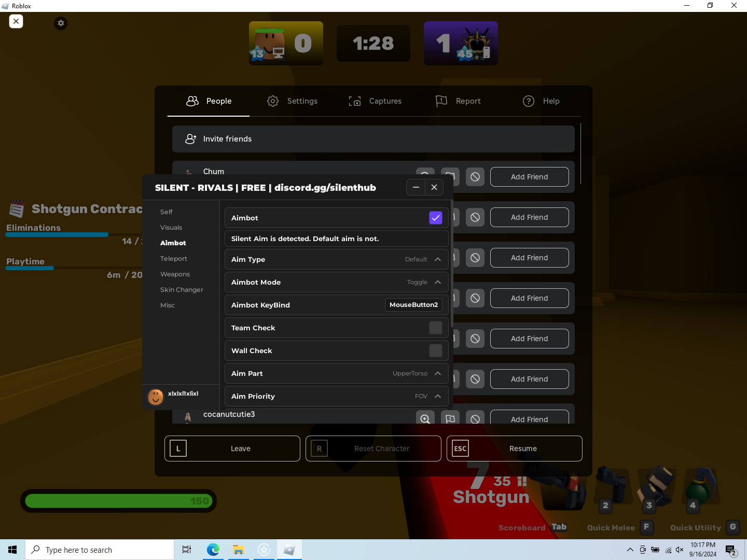Click the report flag icon for cocanutcutie3
Viewport: 747px width, 560px height.
[450, 419]
